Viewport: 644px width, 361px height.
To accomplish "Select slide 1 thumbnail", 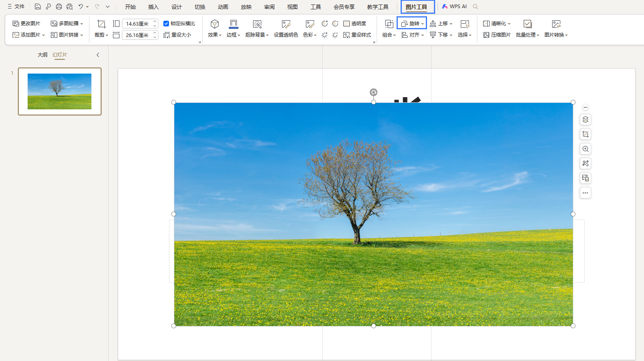I will point(60,91).
